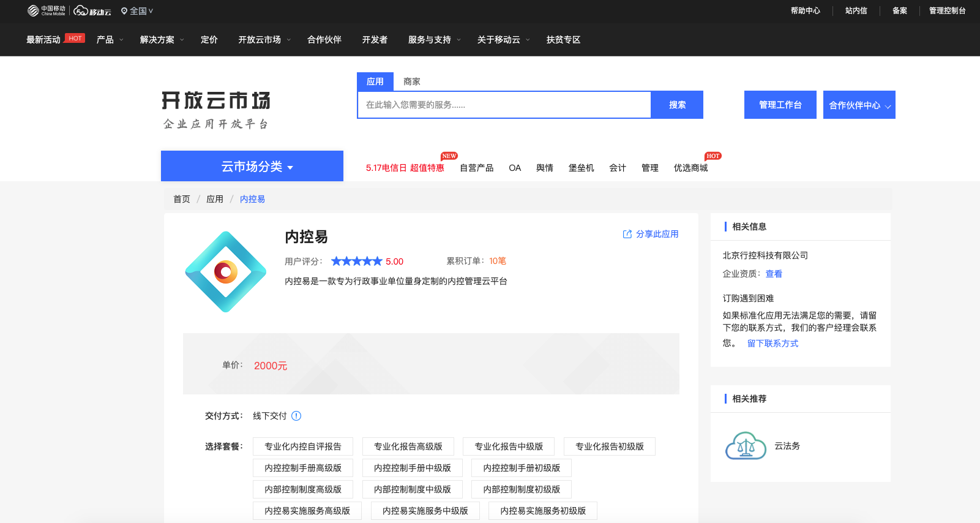Open 站内信 in the top bar

(x=856, y=11)
